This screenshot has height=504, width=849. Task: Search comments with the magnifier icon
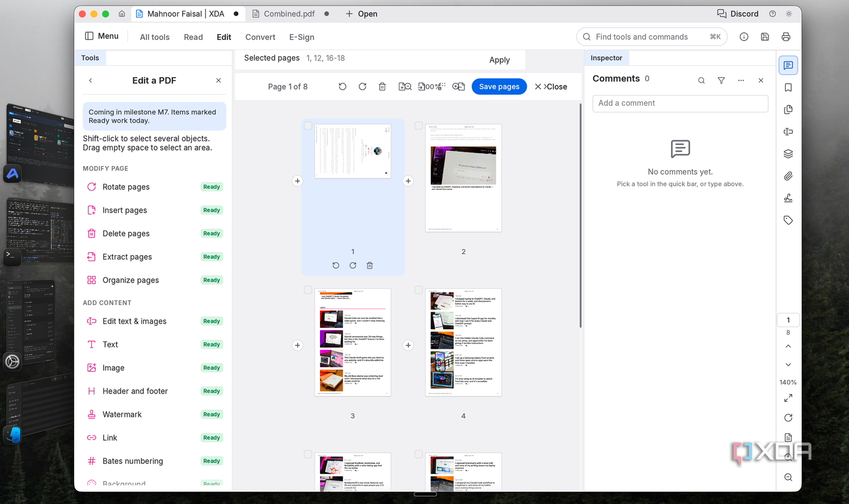coord(702,81)
